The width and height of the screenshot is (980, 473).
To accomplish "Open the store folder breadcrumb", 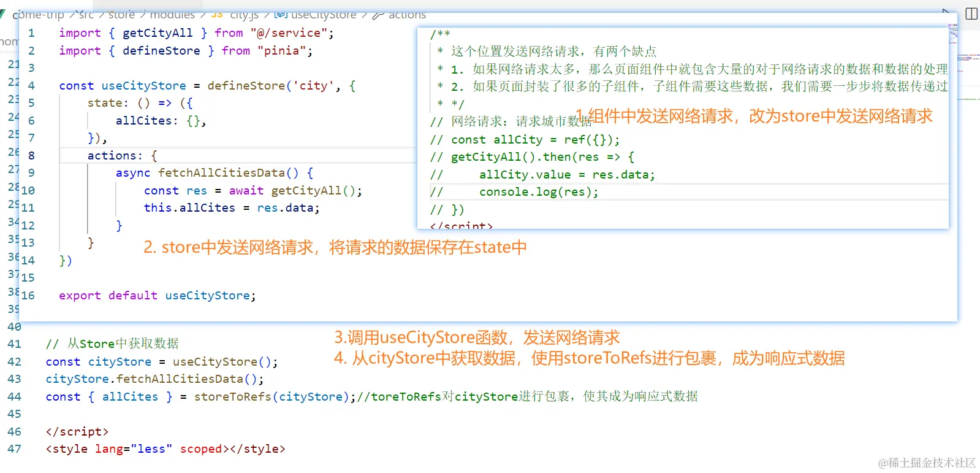I will point(121,13).
